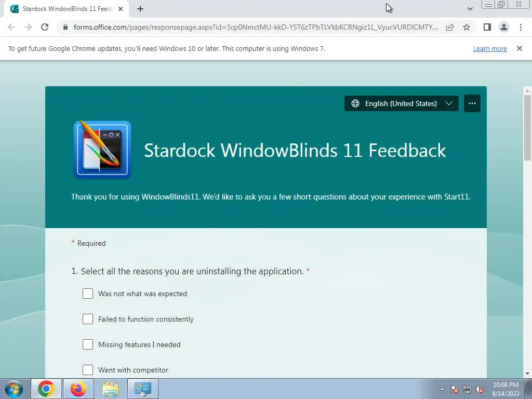Open the Chrome profile avatar
This screenshot has width=532, height=399.
coord(504,27)
